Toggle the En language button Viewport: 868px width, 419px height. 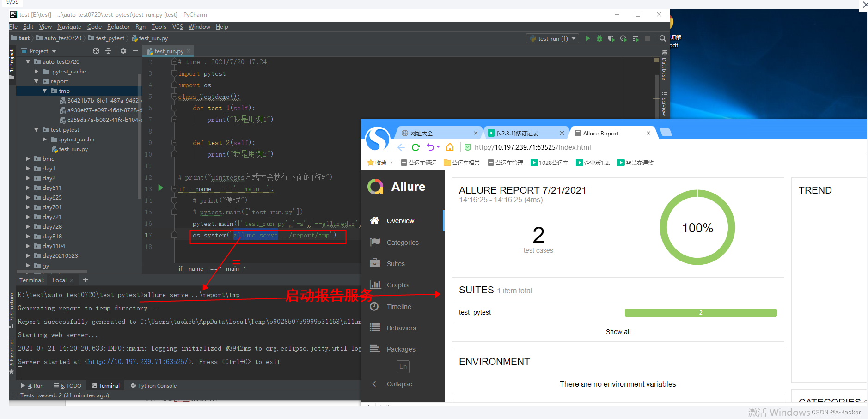pyautogui.click(x=403, y=366)
